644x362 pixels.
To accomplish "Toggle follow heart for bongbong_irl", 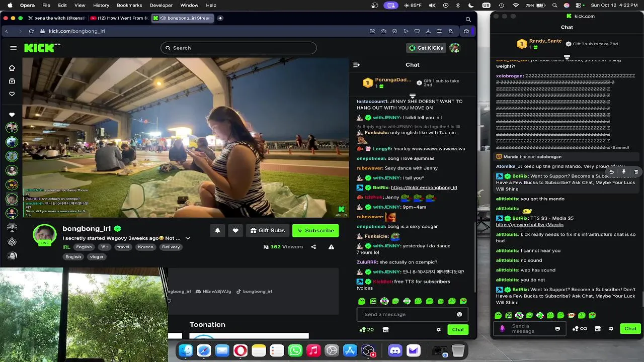I will (235, 230).
